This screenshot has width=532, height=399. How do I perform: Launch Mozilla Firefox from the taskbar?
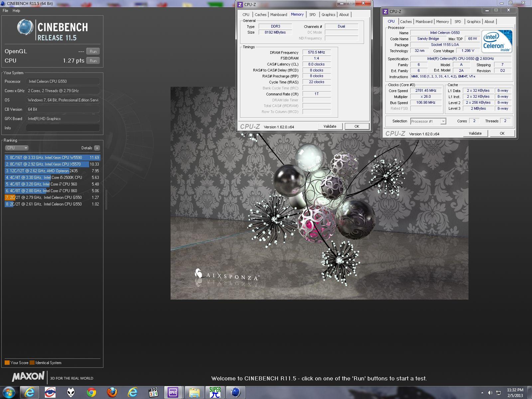[x=112, y=392]
